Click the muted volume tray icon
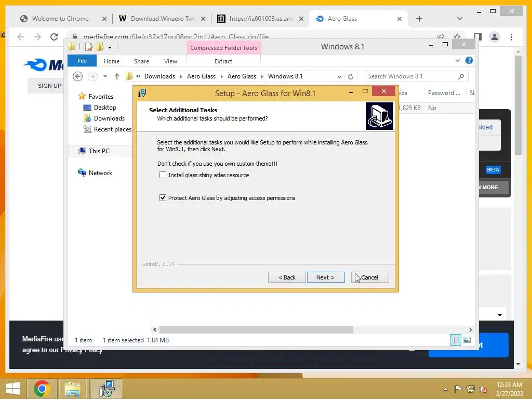 click(x=483, y=389)
